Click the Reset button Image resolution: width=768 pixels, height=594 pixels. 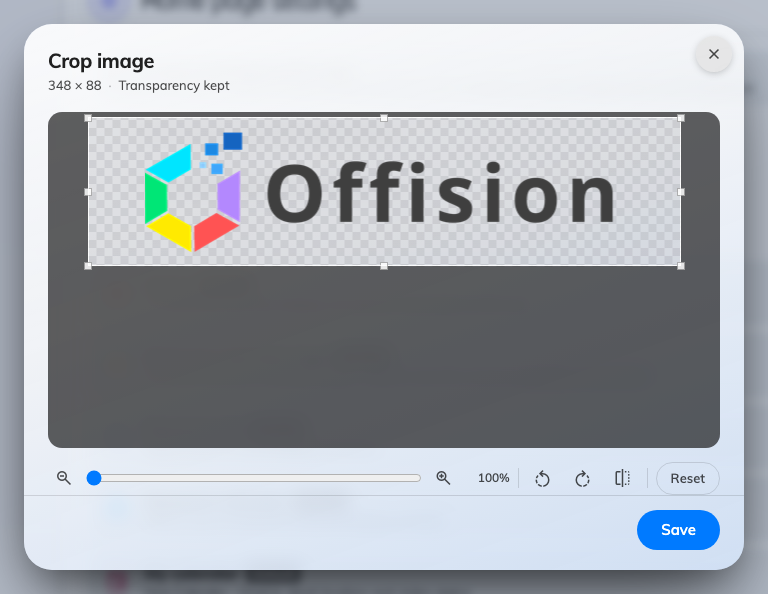coord(688,478)
